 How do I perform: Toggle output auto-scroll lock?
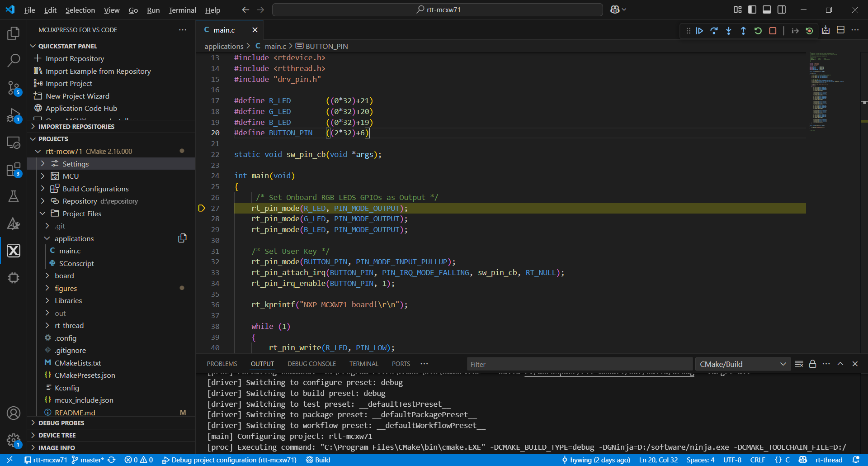pyautogui.click(x=812, y=364)
